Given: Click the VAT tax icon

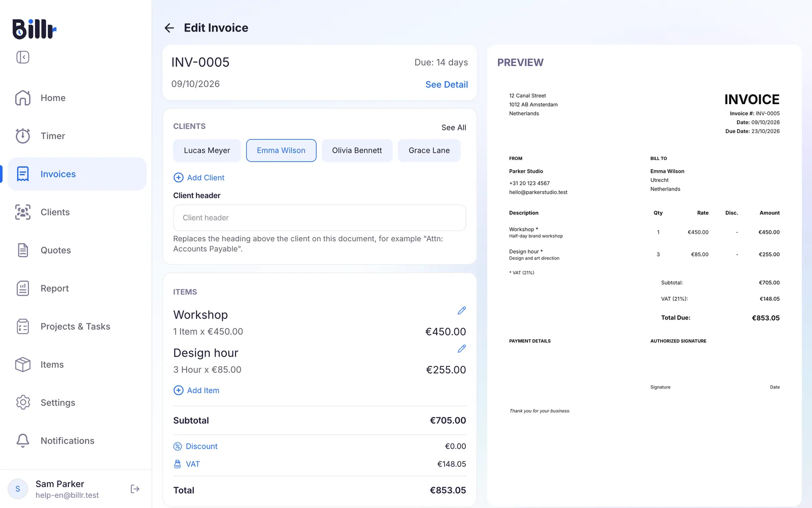Looking at the screenshot, I should 178,464.
